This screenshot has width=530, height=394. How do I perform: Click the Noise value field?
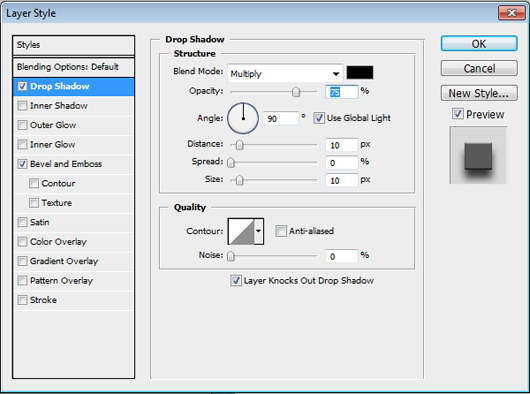341,256
